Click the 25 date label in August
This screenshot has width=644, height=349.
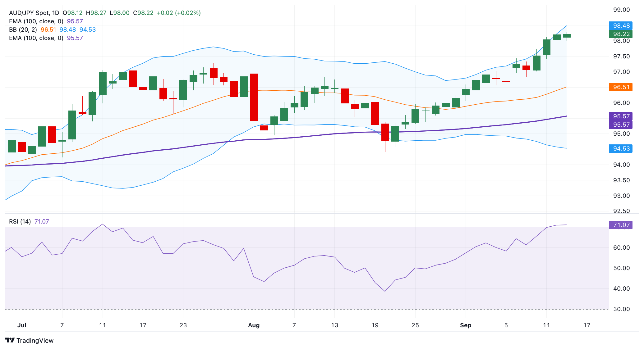point(415,325)
